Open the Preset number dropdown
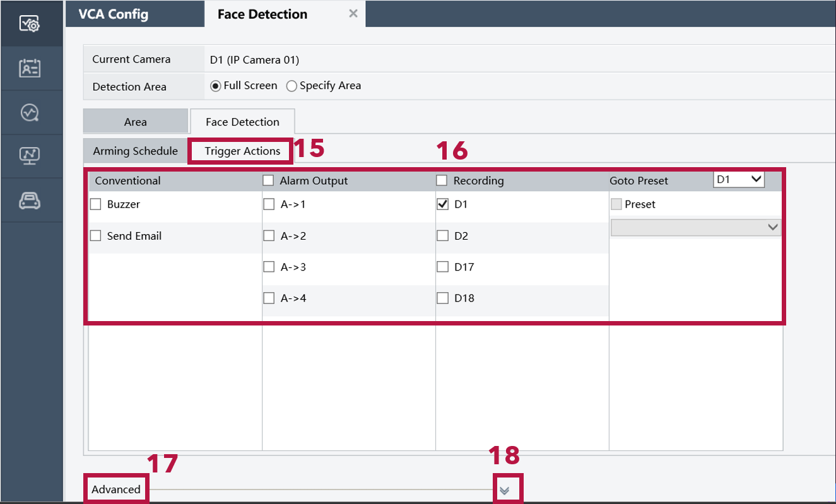The image size is (836, 504). pos(695,228)
